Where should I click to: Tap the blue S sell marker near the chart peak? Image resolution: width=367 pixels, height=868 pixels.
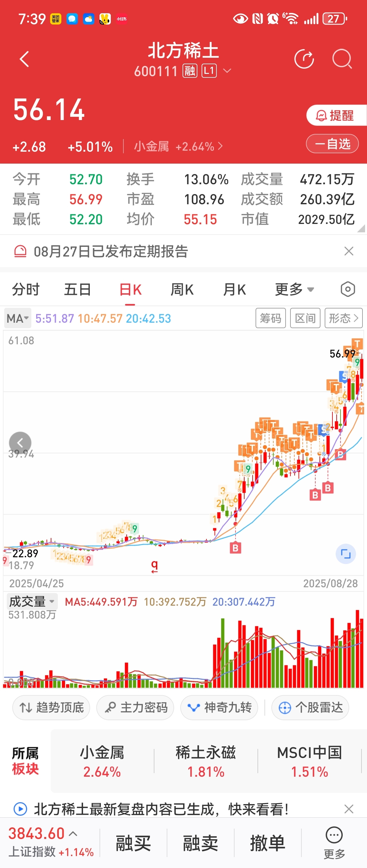[x=343, y=376]
